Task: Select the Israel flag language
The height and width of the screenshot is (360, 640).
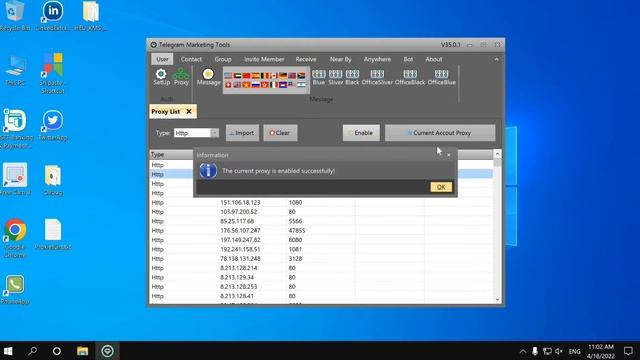Action: (x=301, y=84)
